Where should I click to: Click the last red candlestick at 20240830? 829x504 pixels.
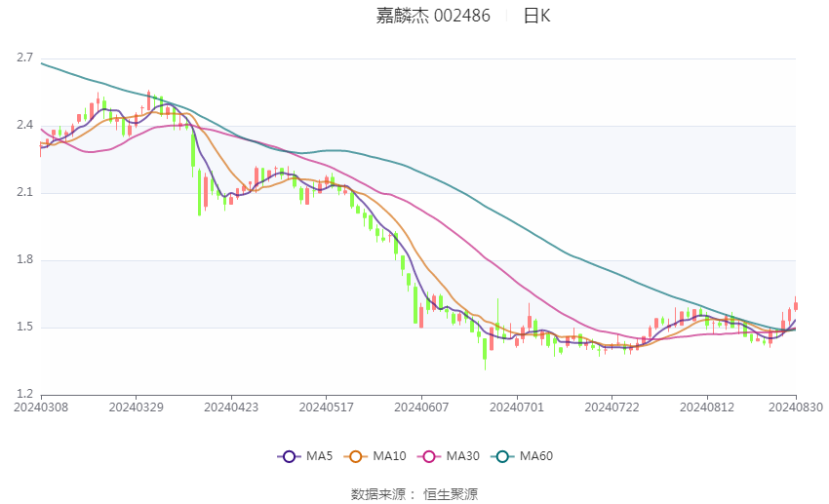[x=796, y=305]
